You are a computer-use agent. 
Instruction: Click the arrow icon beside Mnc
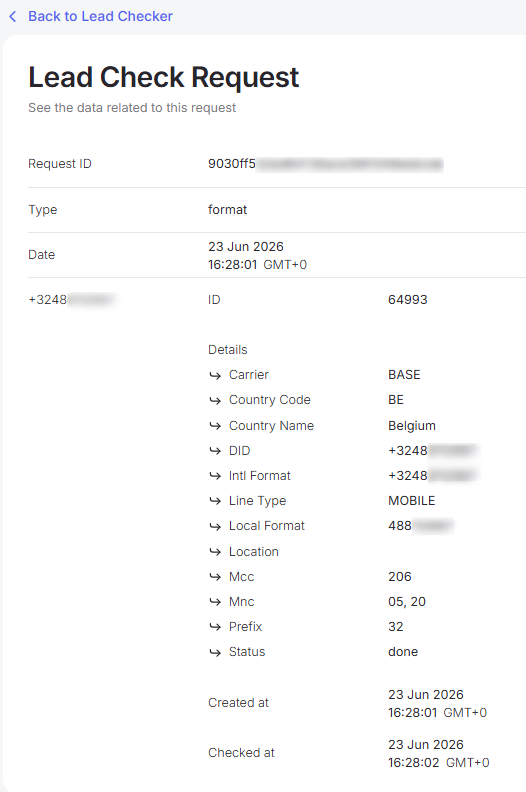tap(215, 602)
